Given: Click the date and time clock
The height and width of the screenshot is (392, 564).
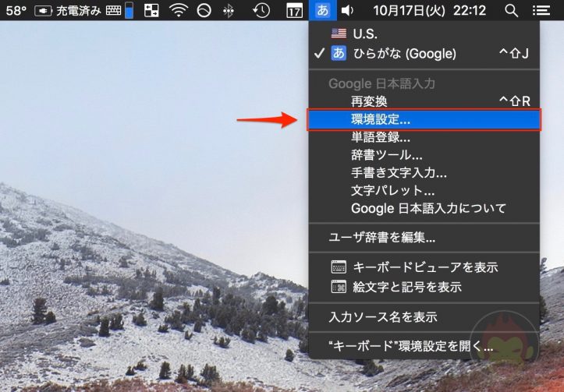Looking at the screenshot, I should (x=430, y=11).
